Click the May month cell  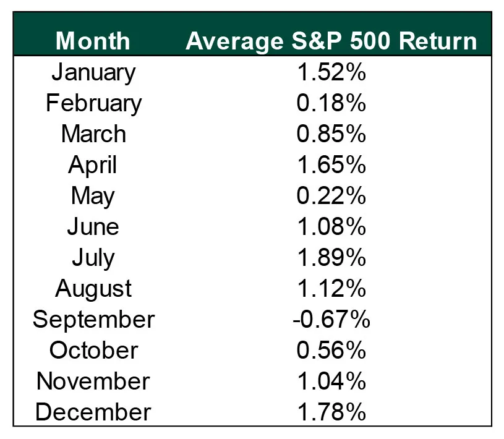93,196
